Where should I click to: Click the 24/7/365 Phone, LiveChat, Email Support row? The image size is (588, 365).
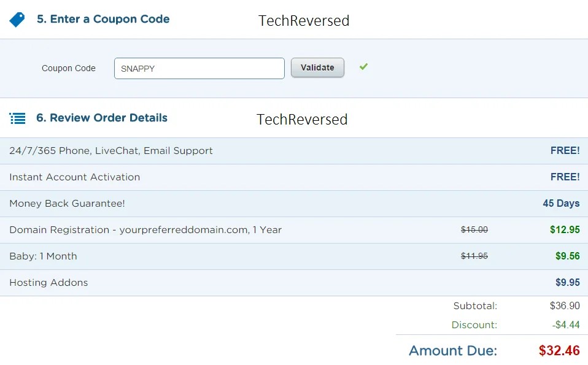(294, 151)
